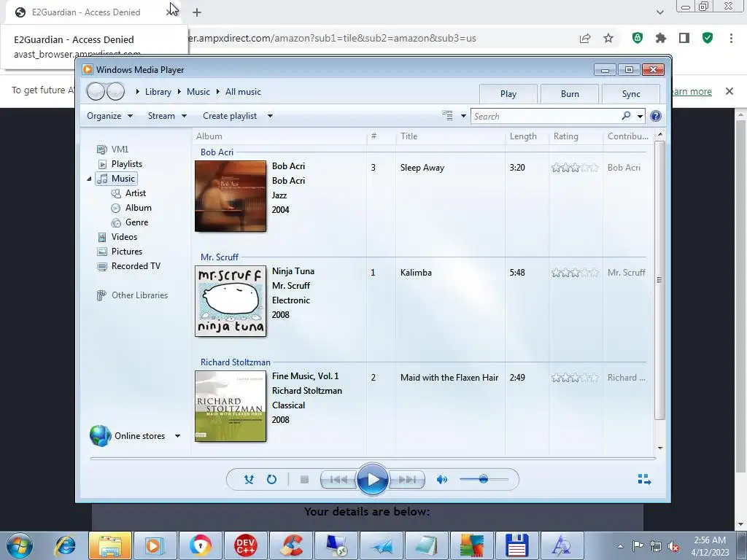Screen dimensions: 747x560
Task: Toggle repeat in the player controls
Action: tap(271, 480)
